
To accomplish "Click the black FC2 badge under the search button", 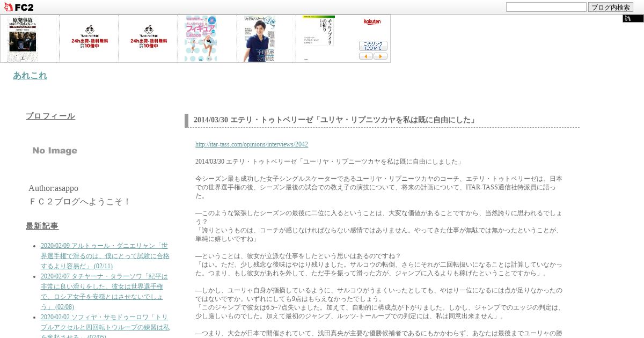I will point(633,18).
